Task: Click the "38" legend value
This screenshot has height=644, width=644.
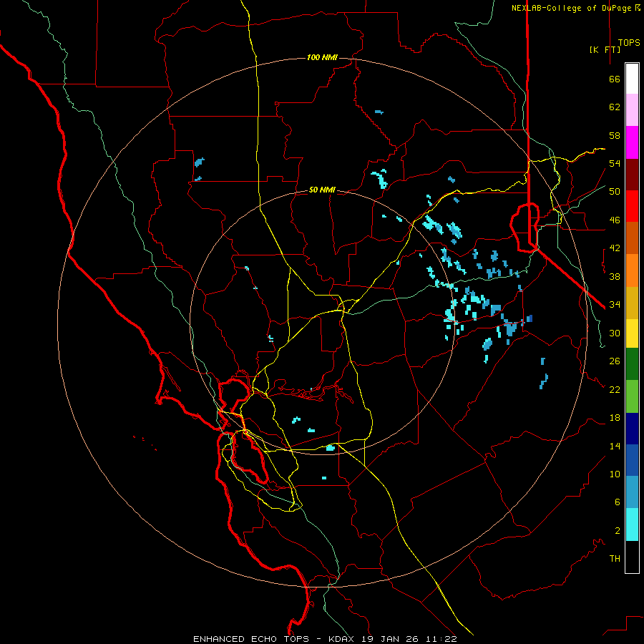Action: click(615, 276)
